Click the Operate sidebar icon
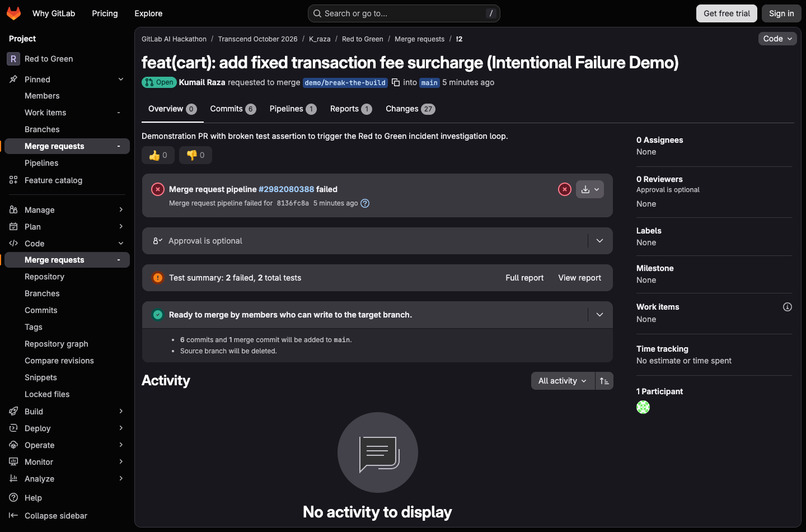 point(13,445)
